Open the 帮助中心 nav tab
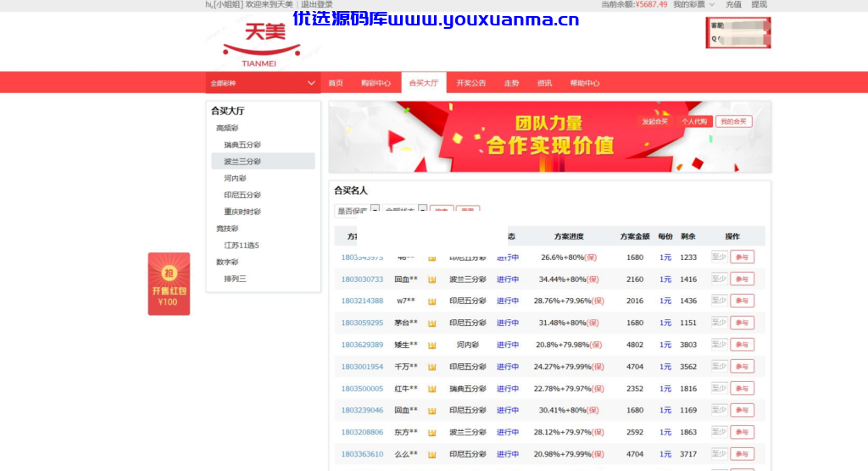This screenshot has width=868, height=471. [x=585, y=83]
